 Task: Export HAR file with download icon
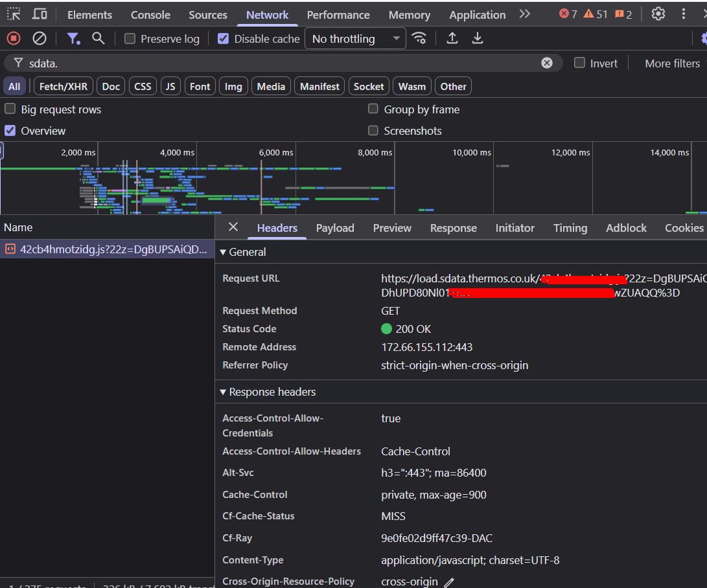tap(478, 39)
